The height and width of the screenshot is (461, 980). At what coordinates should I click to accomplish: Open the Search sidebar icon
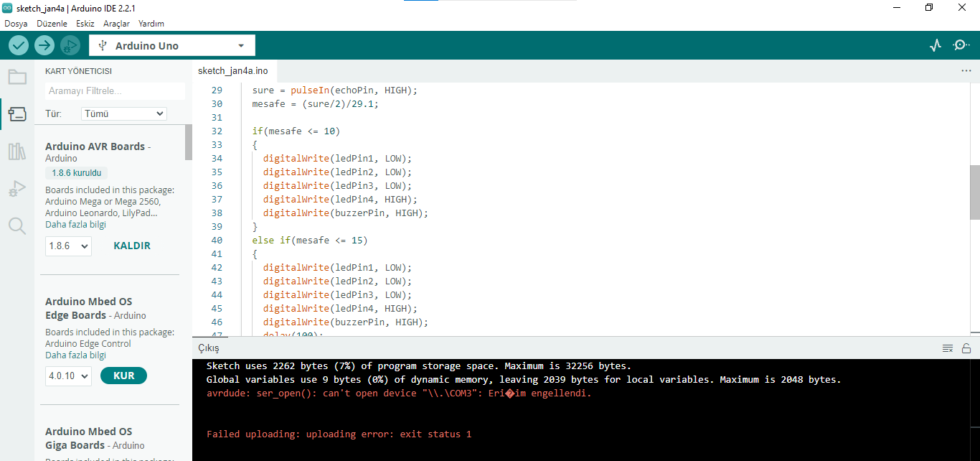[17, 226]
